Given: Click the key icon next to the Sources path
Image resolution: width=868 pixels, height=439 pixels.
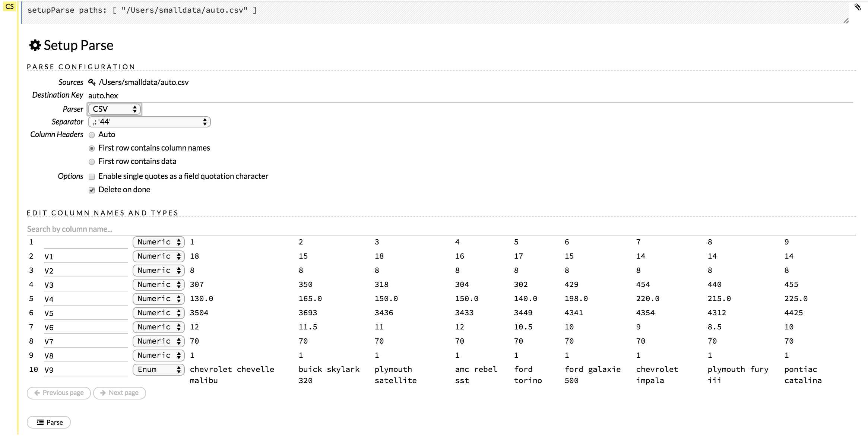Looking at the screenshot, I should pos(92,82).
